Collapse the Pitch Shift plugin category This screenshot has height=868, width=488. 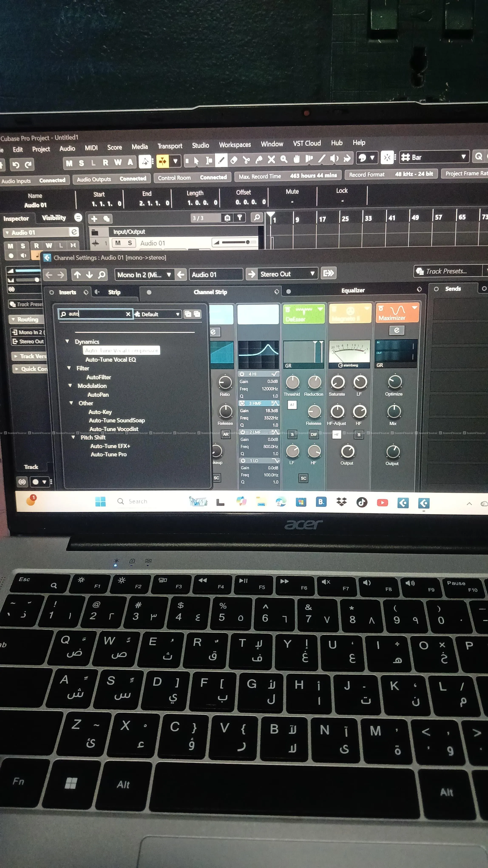click(73, 437)
